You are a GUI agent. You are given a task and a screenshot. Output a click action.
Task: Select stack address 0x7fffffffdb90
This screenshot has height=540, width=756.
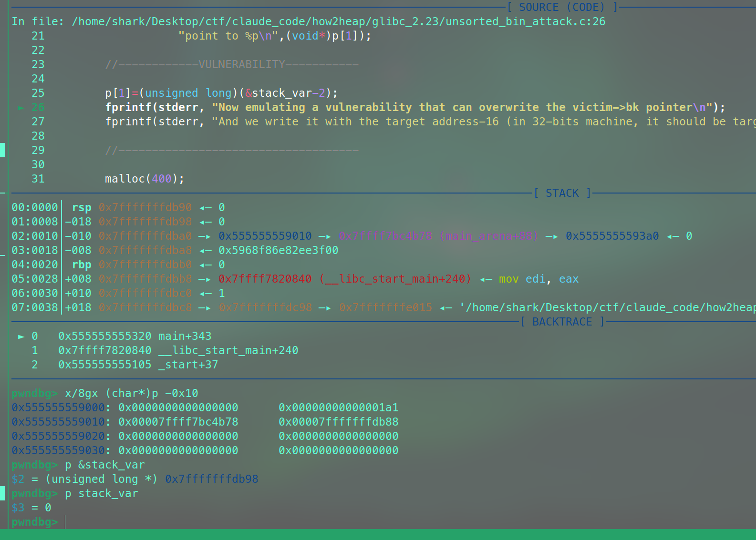coord(145,207)
